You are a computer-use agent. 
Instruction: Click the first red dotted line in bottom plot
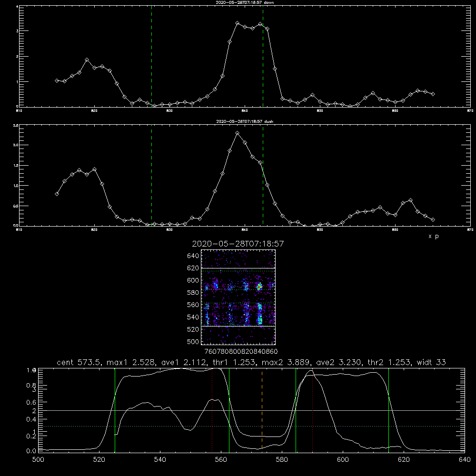[x=212, y=410]
